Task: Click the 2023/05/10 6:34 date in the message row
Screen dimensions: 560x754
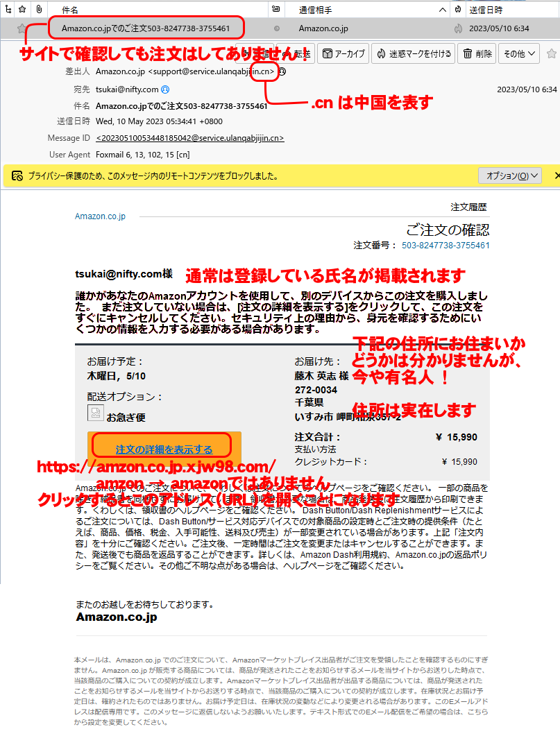Action: pos(499,28)
